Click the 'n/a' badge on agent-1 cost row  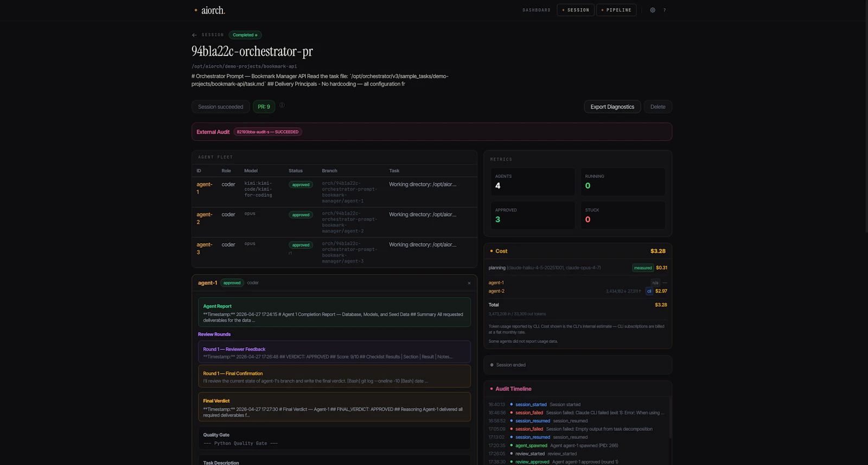pos(655,283)
